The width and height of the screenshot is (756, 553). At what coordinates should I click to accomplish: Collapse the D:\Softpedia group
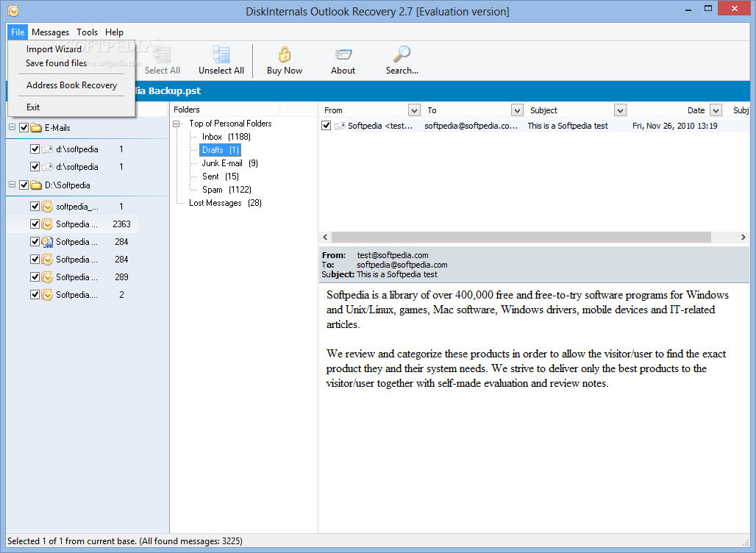[12, 185]
